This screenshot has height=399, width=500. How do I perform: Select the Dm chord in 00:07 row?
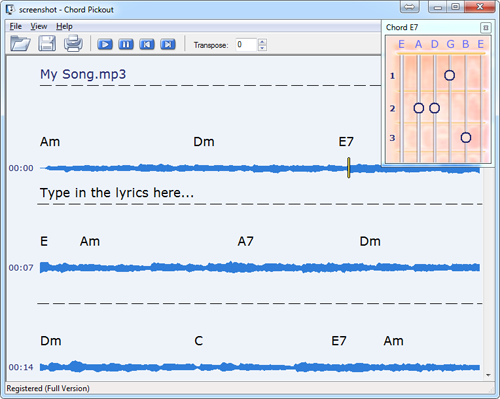[370, 241]
